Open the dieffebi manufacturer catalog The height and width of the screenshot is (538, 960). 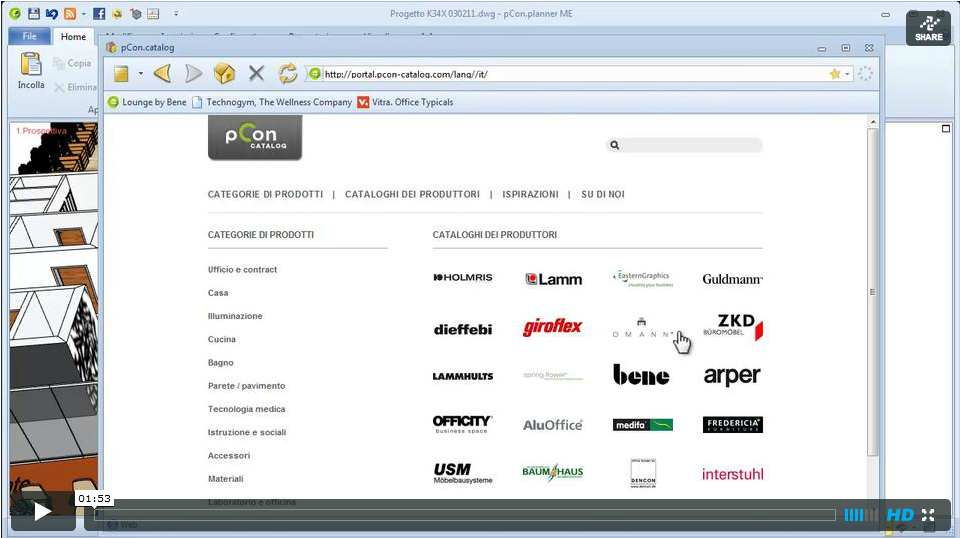point(463,329)
